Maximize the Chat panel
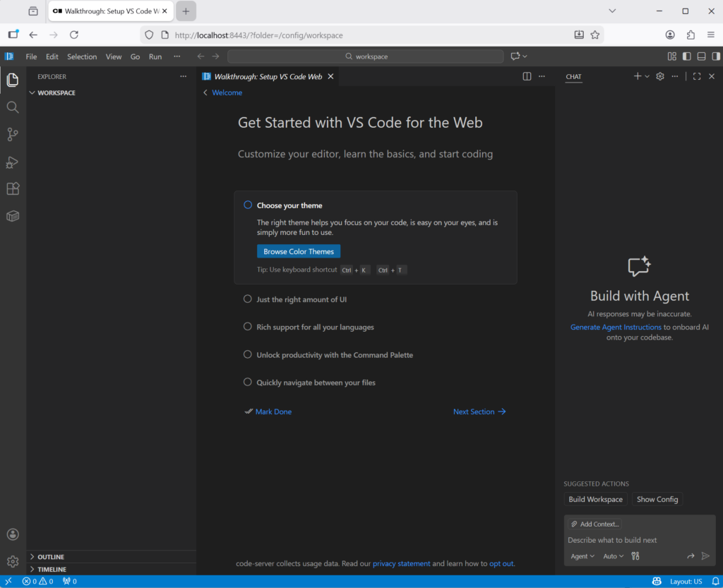Image resolution: width=723 pixels, height=588 pixels. pyautogui.click(x=697, y=76)
